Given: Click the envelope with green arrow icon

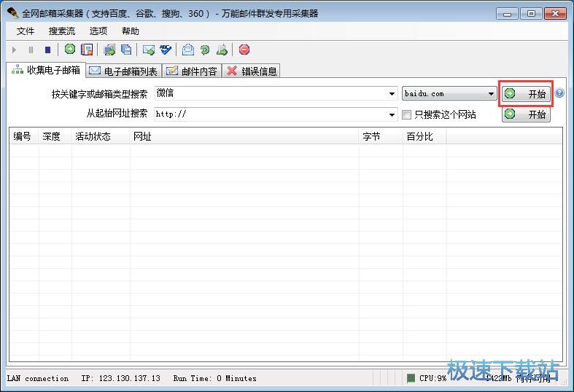Looking at the screenshot, I should (149, 50).
